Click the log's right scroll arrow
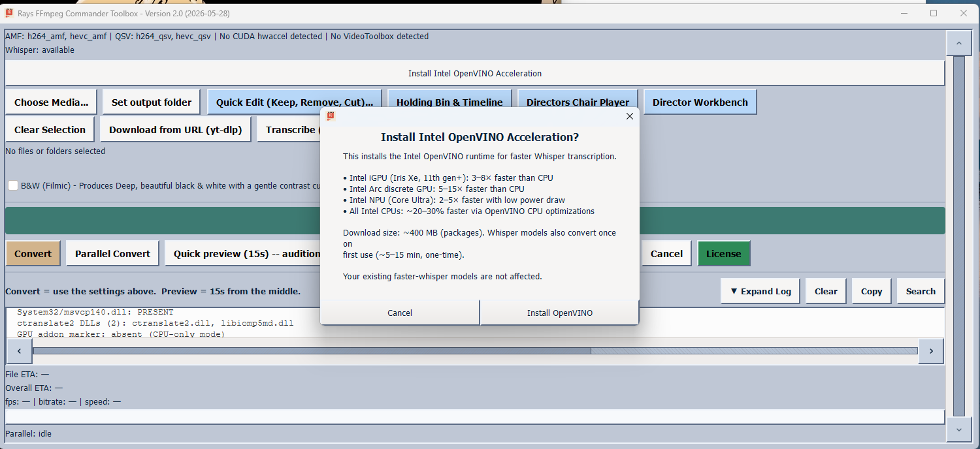This screenshot has width=980, height=449. (x=931, y=351)
